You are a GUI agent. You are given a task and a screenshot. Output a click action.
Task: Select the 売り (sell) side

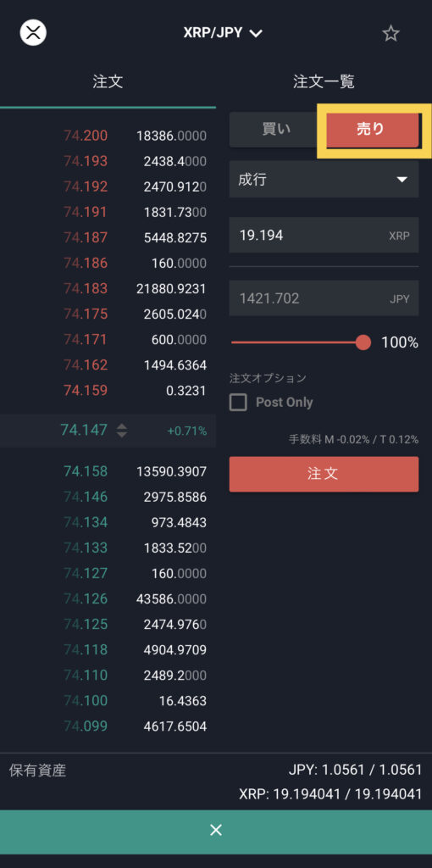click(371, 130)
